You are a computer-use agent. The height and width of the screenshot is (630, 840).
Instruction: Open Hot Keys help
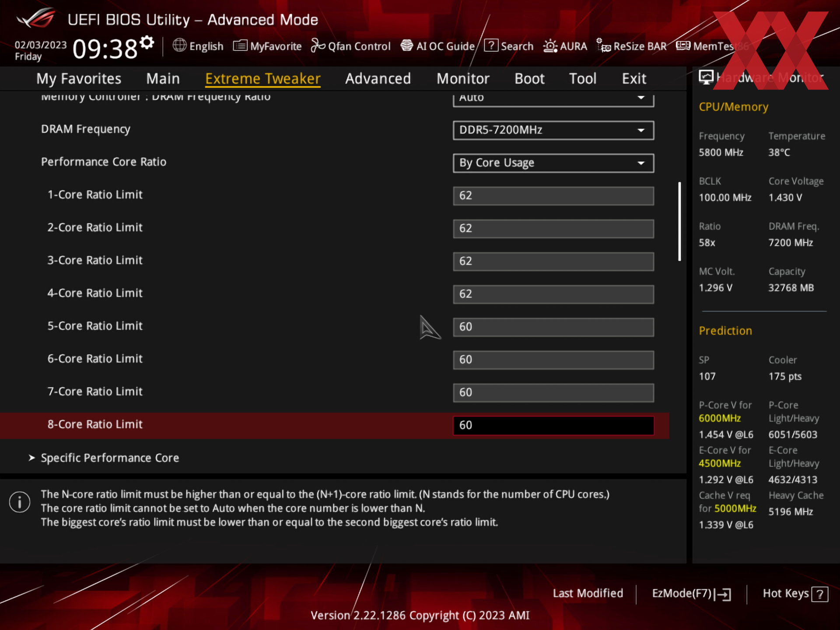pos(795,594)
